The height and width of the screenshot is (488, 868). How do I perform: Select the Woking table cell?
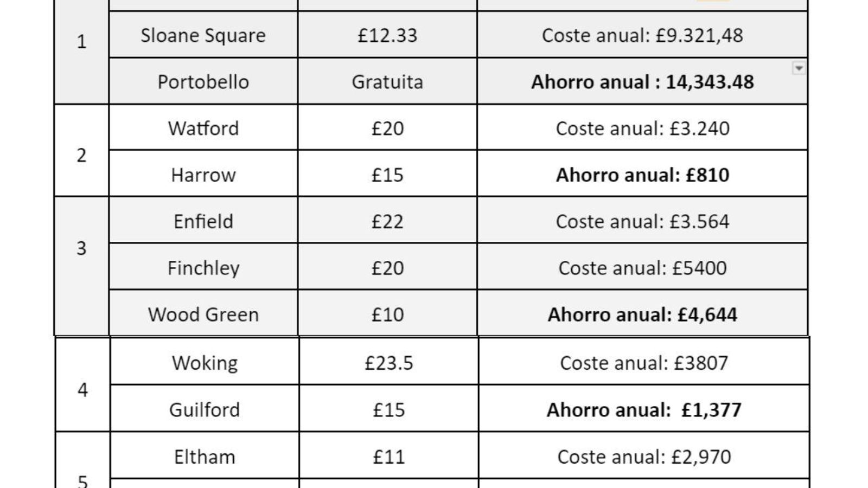pos(205,363)
